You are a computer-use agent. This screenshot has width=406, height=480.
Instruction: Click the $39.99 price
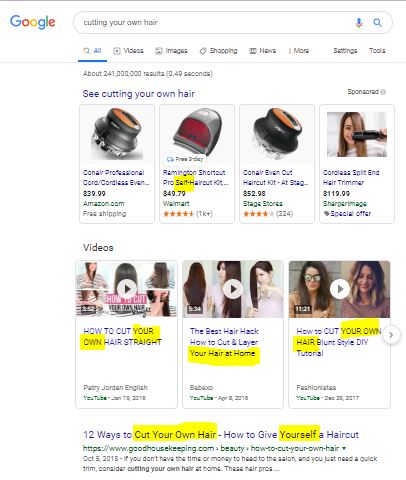click(94, 193)
